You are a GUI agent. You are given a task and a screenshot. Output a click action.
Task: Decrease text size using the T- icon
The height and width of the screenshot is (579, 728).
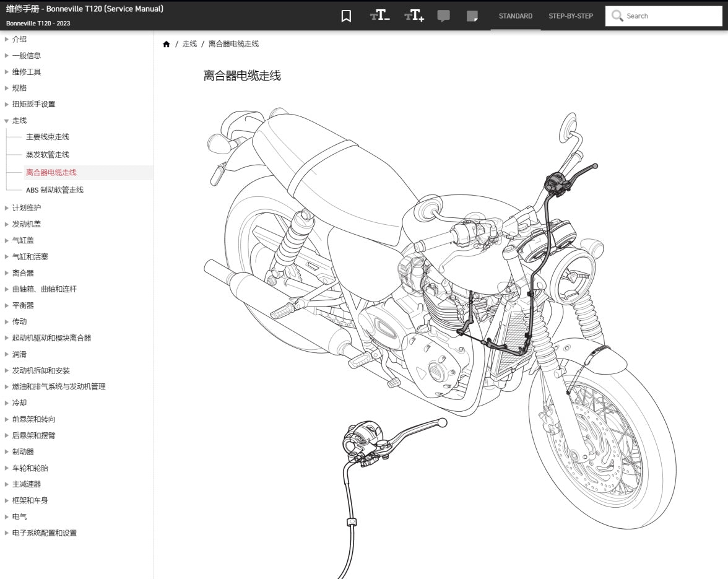point(380,15)
